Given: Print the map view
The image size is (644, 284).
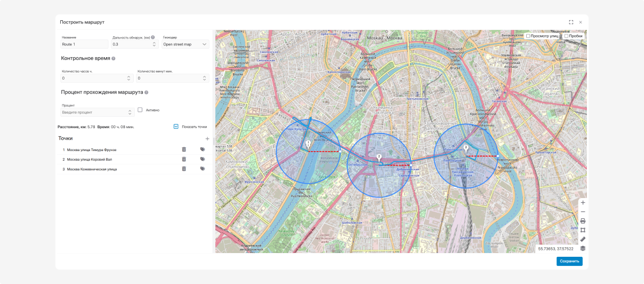Looking at the screenshot, I should (x=583, y=221).
